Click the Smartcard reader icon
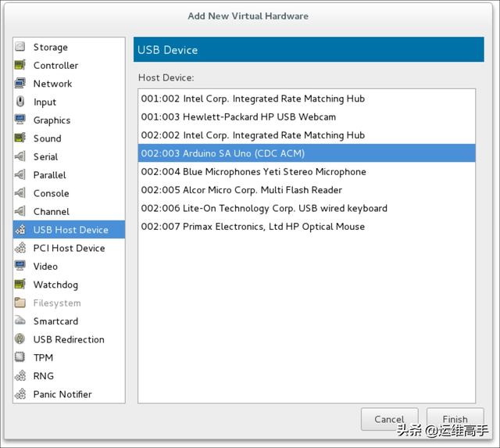The image size is (500, 448). click(x=20, y=321)
